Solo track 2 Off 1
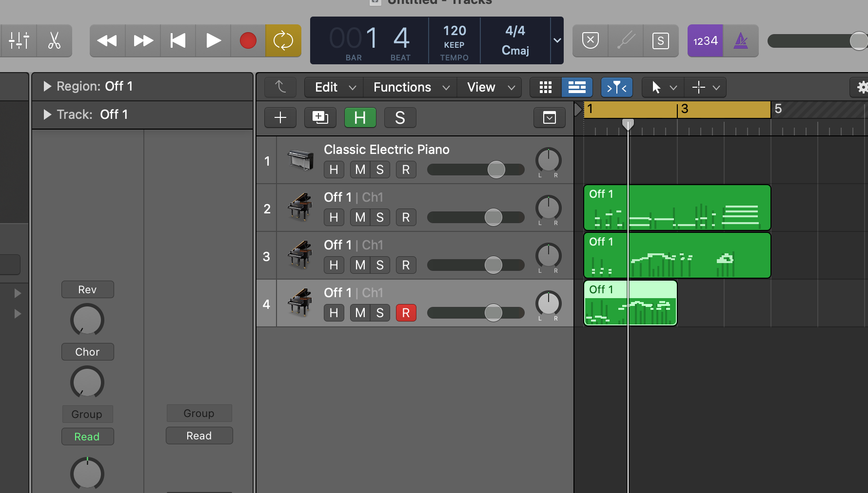The height and width of the screenshot is (493, 868). [380, 217]
